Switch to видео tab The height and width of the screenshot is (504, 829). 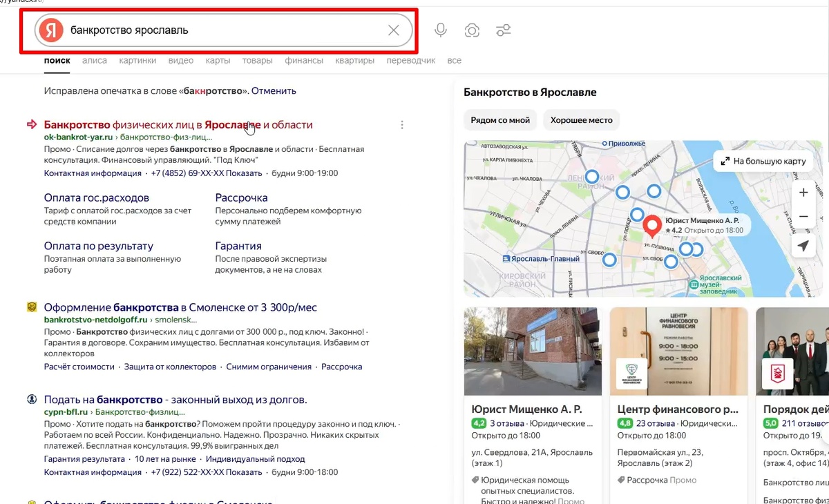181,61
